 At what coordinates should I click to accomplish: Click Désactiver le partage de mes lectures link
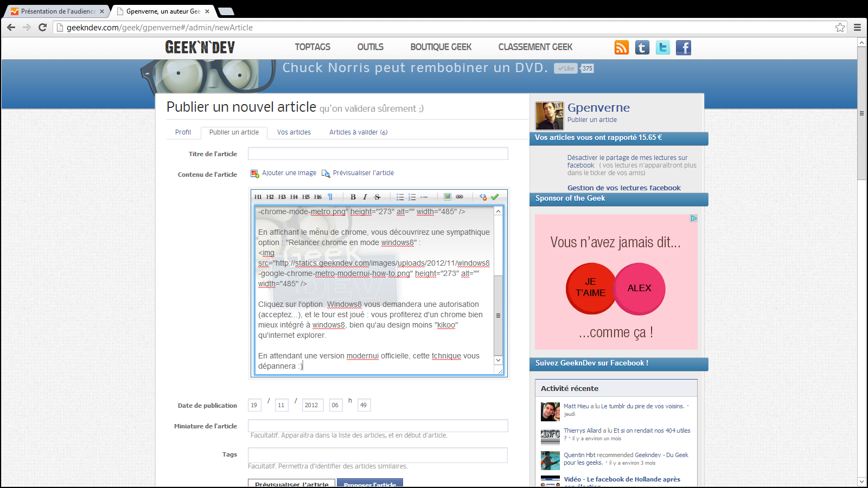tap(627, 162)
